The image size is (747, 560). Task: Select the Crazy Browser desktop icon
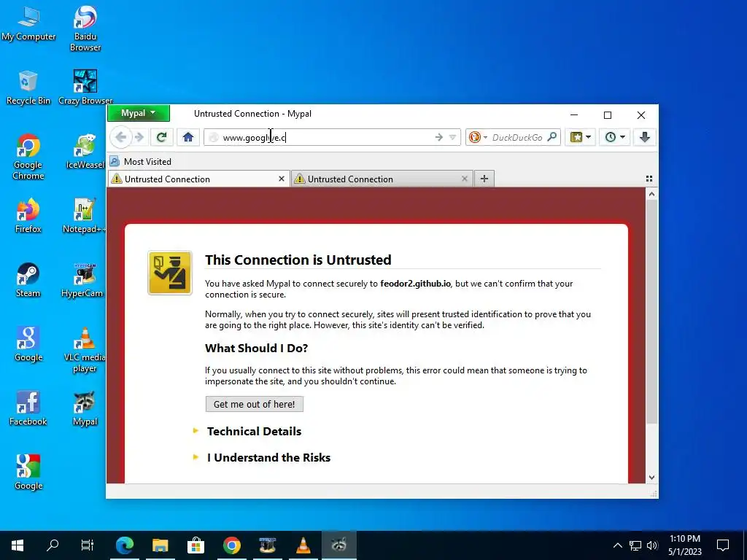[85, 87]
